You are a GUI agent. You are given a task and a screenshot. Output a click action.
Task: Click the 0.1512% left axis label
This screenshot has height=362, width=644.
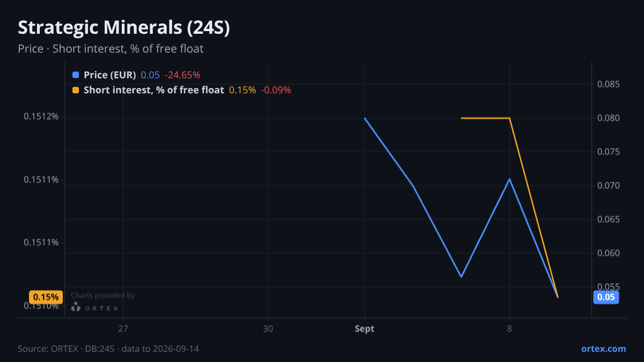pos(41,117)
